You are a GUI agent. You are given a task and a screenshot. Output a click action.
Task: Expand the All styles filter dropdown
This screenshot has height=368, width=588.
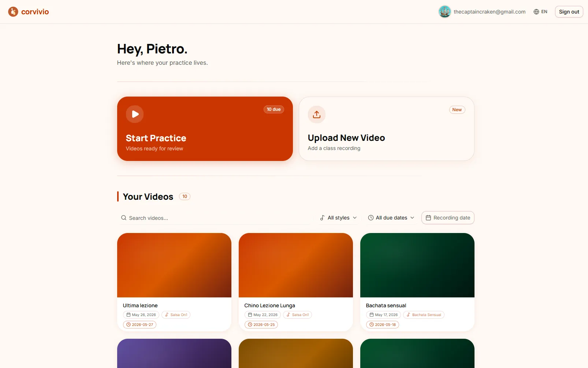click(x=338, y=218)
